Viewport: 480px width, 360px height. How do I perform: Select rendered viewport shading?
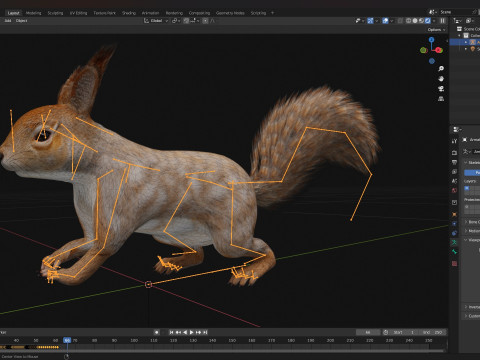(428, 21)
